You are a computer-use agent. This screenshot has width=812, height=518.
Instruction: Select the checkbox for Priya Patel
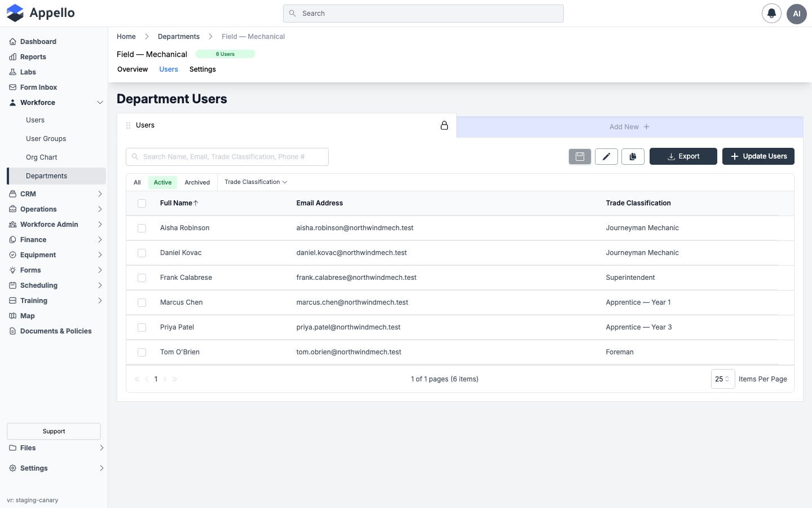pyautogui.click(x=142, y=327)
